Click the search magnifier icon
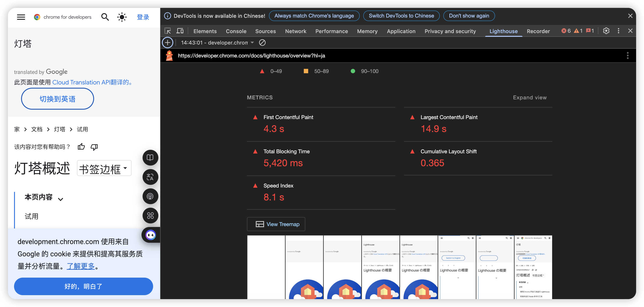Screen dimensions: 644x307 [x=105, y=17]
